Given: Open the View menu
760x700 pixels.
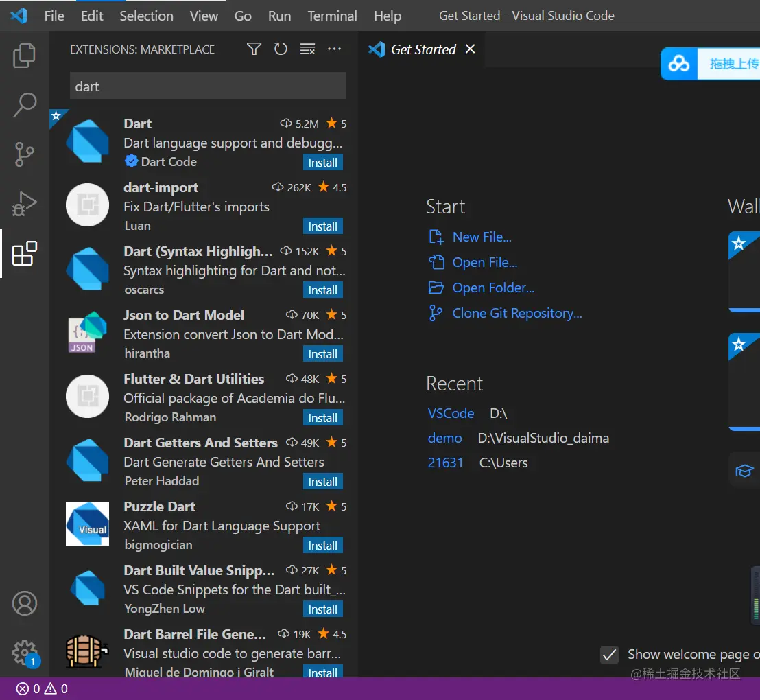Looking at the screenshot, I should 204,16.
